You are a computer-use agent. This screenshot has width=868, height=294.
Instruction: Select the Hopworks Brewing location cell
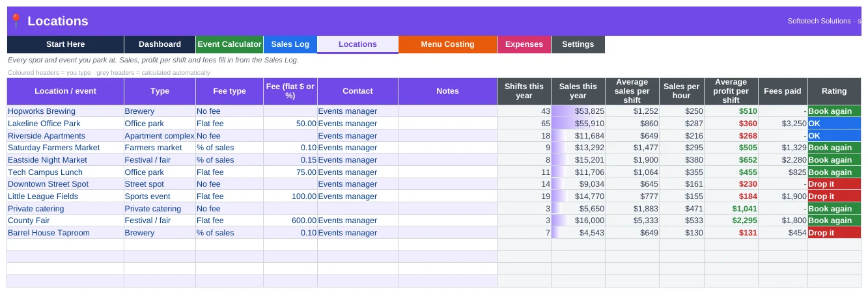65,111
